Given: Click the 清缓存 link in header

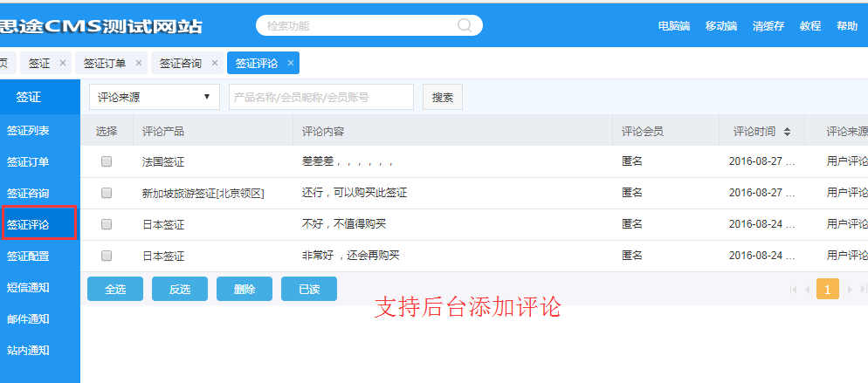Looking at the screenshot, I should [x=768, y=26].
